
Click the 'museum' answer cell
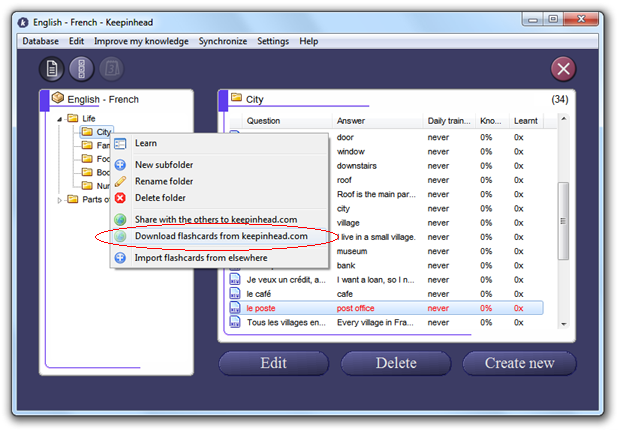pyautogui.click(x=352, y=251)
